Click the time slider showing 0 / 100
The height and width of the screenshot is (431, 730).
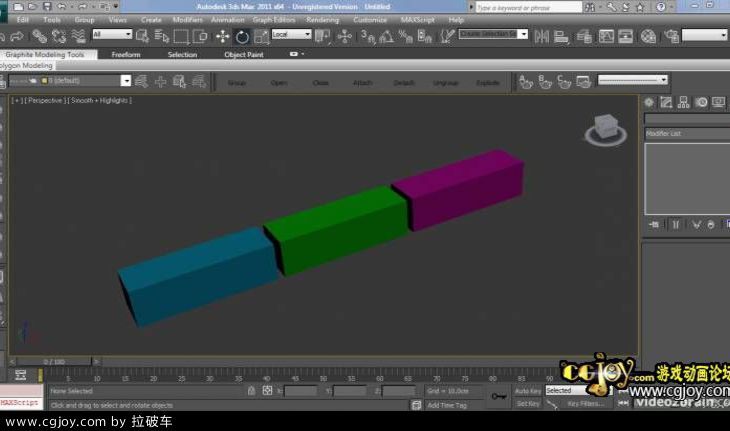[54, 361]
